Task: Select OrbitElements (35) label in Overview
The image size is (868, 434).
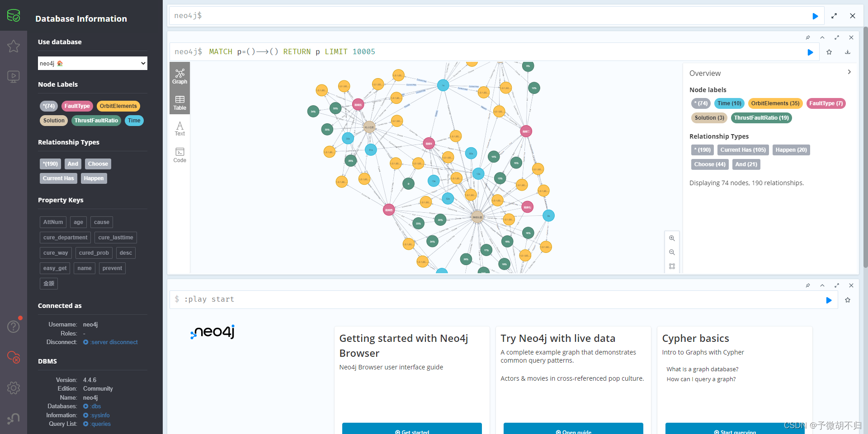Action: 775,103
